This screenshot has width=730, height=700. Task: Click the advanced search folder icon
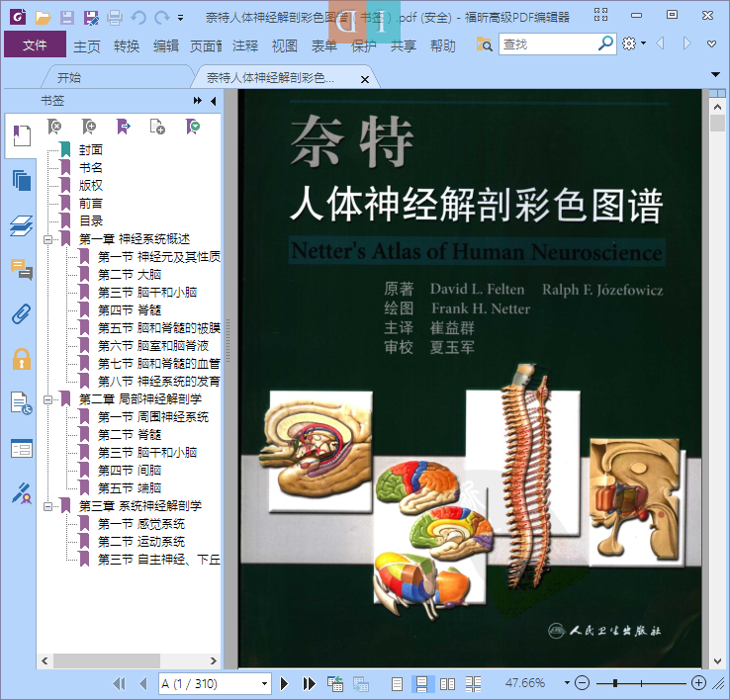point(484,44)
